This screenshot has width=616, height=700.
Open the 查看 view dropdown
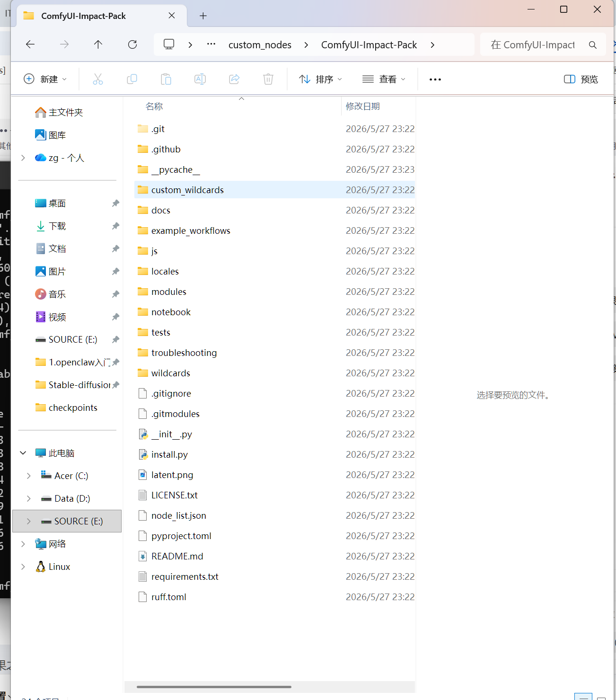click(384, 79)
